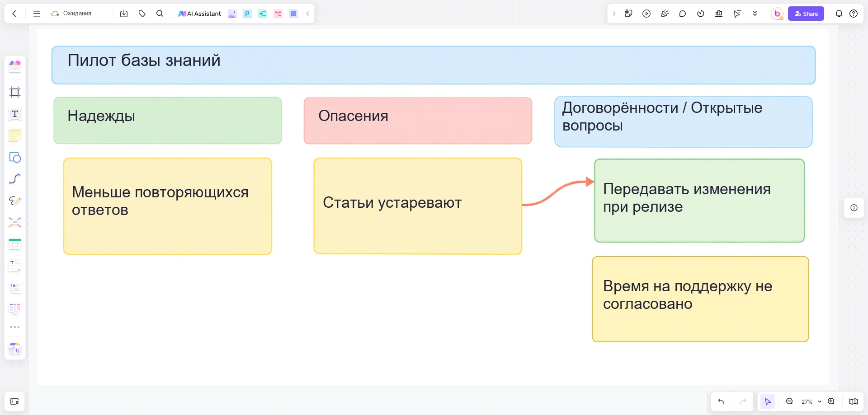This screenshot has width=868, height=415.
Task: Open the info panel on right edge
Action: click(854, 208)
